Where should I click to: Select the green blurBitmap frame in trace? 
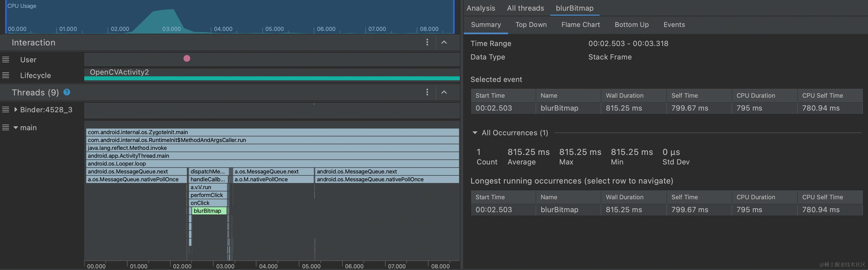pos(209,211)
